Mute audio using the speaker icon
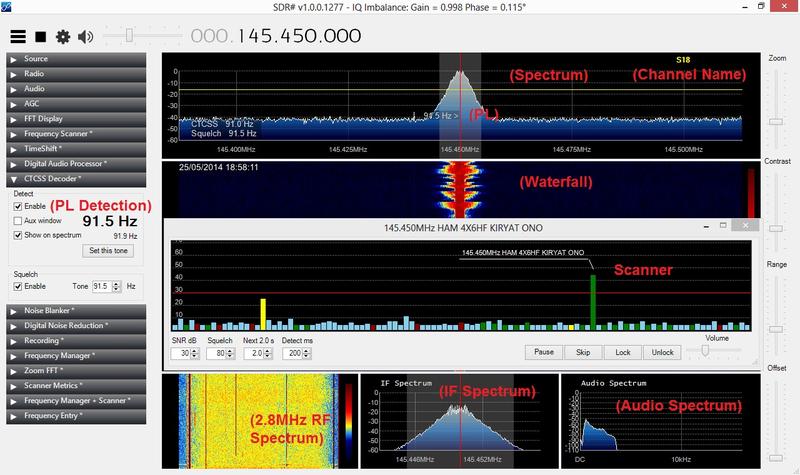Image resolution: width=800 pixels, height=475 pixels. (85, 37)
